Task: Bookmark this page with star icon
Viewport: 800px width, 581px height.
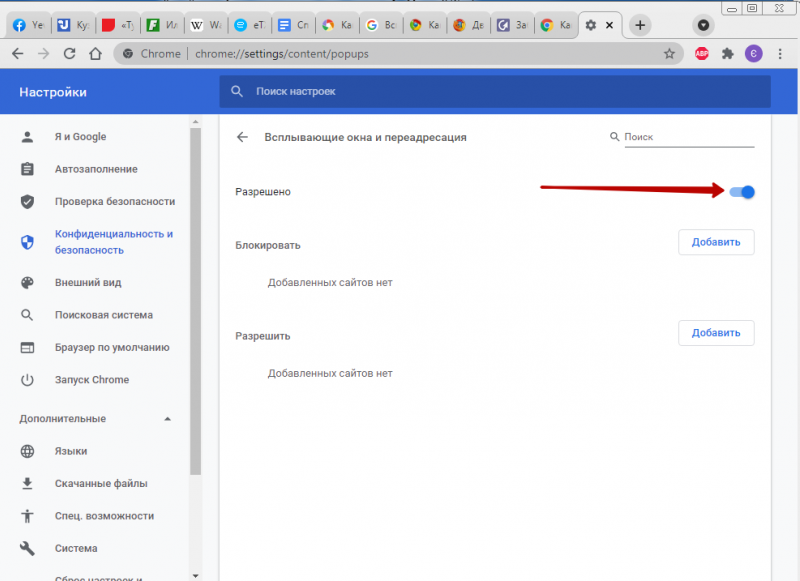Action: (x=669, y=54)
